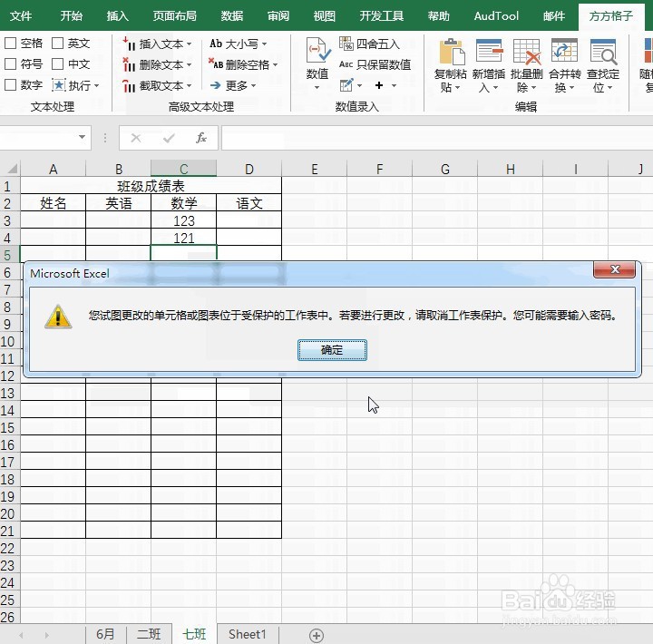653x644 pixels.
Task: Click the select-all corner triangle of the grid
Action: pos(13,169)
